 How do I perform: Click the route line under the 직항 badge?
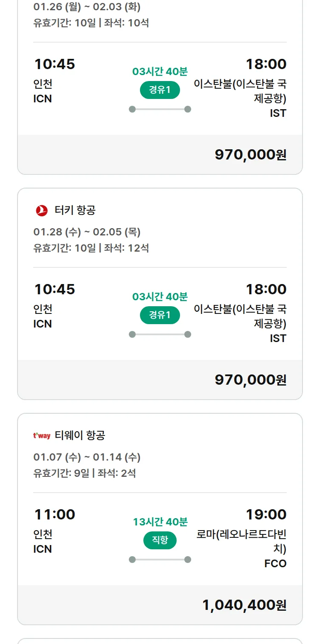point(160,560)
